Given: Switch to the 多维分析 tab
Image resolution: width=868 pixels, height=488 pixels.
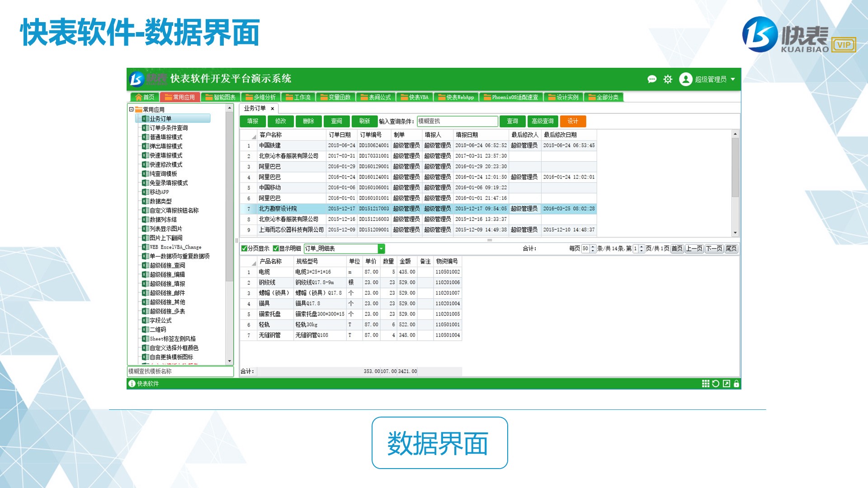Looking at the screenshot, I should coord(260,97).
